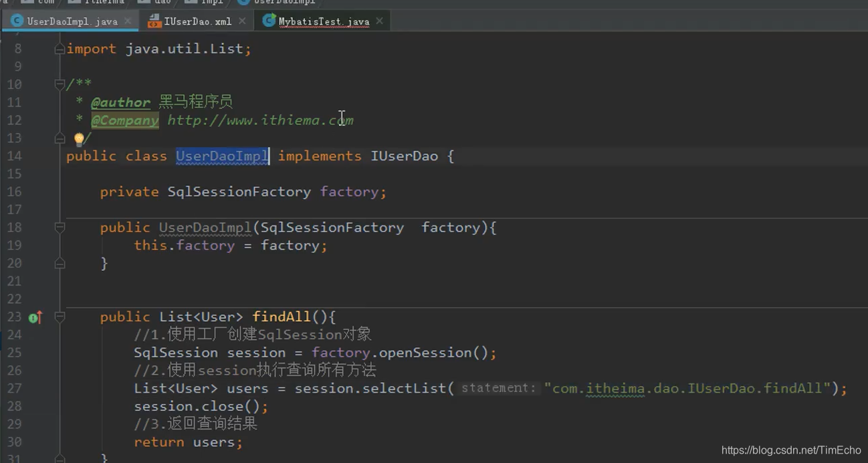
Task: Click the purple 'factory' field declaration on line 16
Action: click(x=349, y=192)
